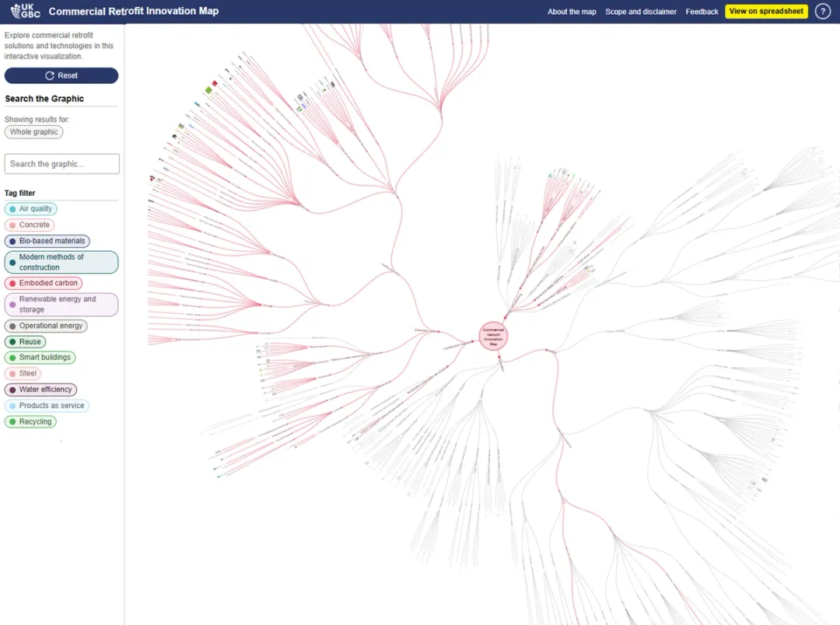Toggle the Smart buildings tag
Screen dimensions: 840x625
40,358
